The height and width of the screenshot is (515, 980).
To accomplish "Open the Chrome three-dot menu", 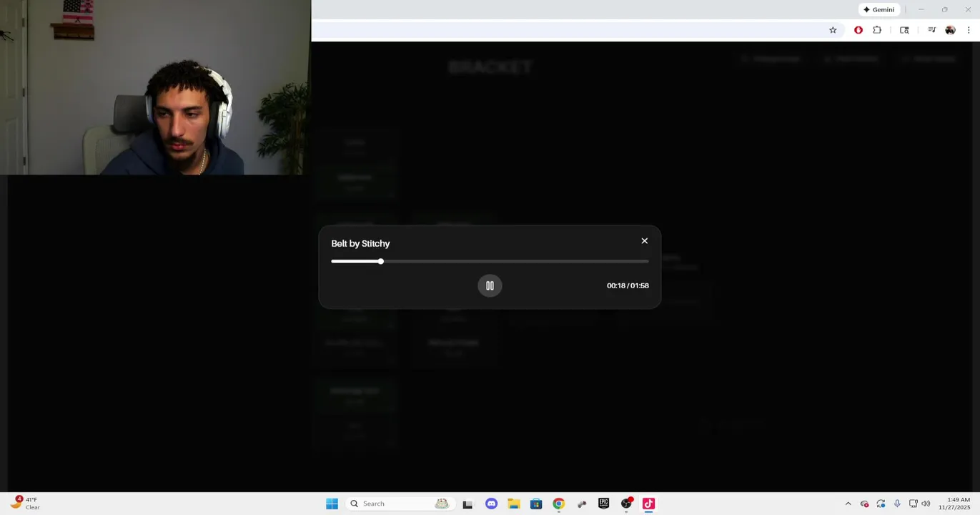I will pyautogui.click(x=969, y=30).
